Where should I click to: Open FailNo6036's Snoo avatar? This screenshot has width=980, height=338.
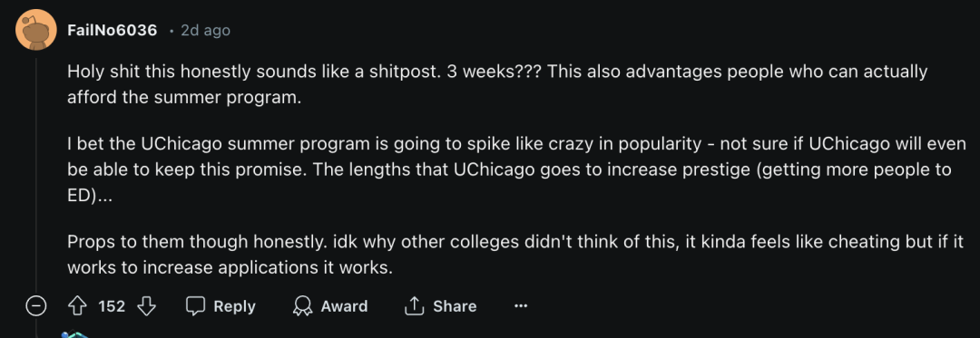click(36, 29)
